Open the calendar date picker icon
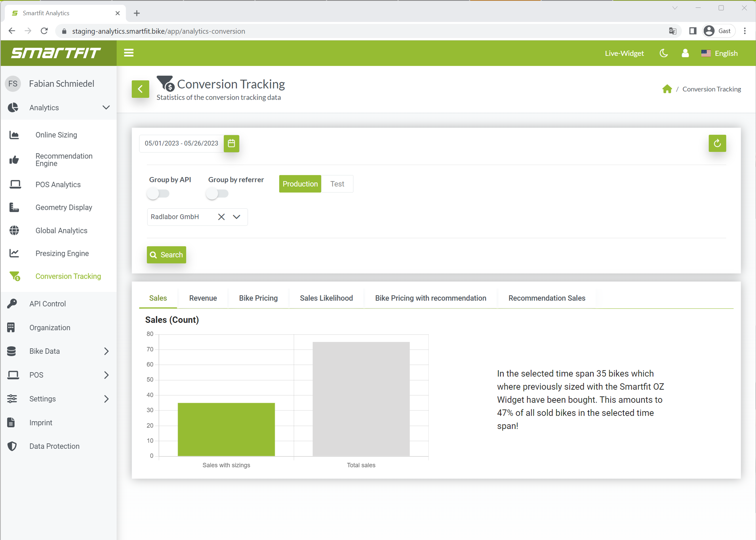The image size is (756, 540). 231,143
